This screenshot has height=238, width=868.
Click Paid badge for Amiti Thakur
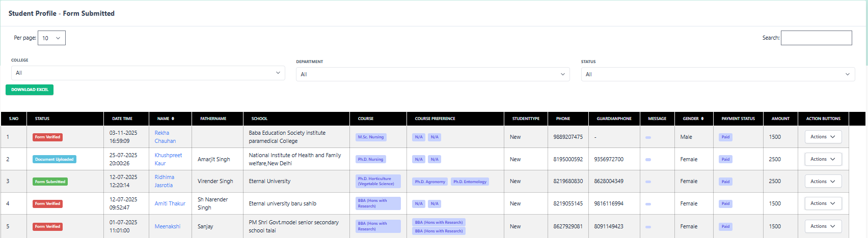[x=725, y=203]
